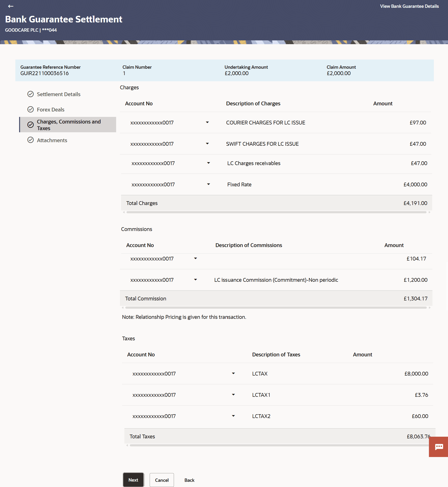The image size is (448, 487).
Task: Navigate to the Attachments step
Action: tap(52, 140)
